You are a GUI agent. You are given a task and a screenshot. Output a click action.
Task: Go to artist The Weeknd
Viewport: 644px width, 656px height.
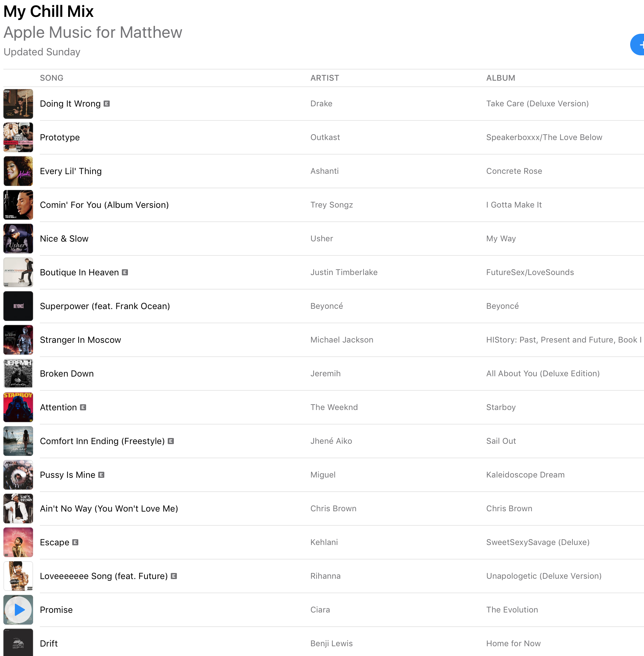pos(334,407)
